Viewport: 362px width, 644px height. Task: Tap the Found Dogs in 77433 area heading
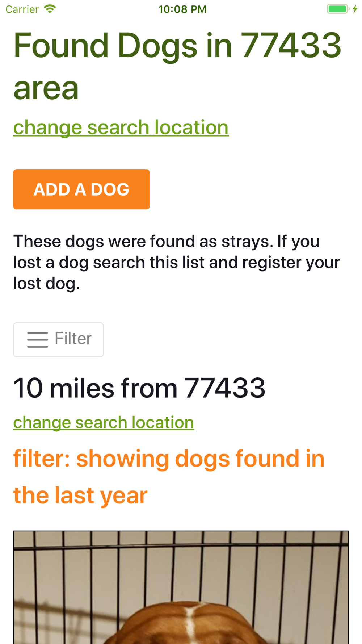[177, 66]
